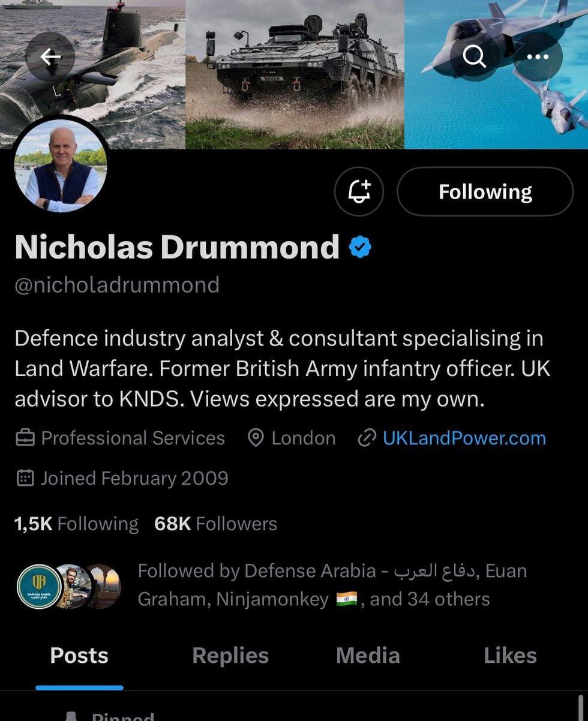Open the profile search magnifier icon

474,56
